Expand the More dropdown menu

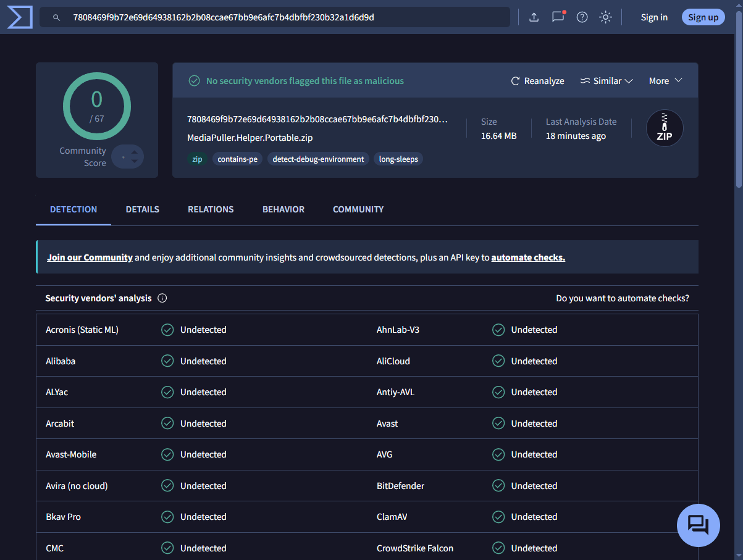[x=665, y=81]
